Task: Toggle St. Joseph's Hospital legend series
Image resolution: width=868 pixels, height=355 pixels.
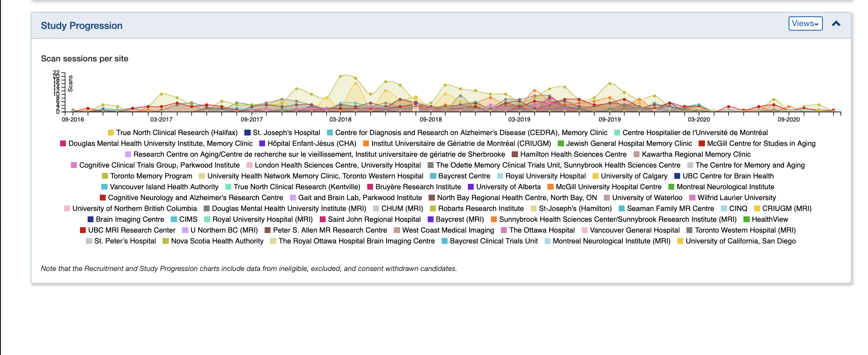Action: point(282,133)
